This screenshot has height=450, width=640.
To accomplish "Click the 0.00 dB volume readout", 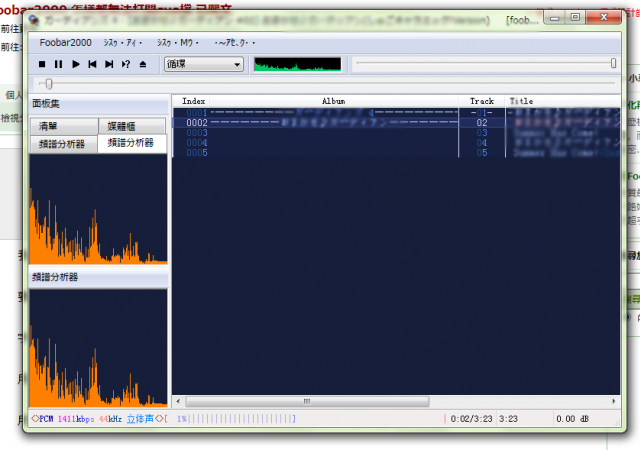I will click(x=572, y=419).
